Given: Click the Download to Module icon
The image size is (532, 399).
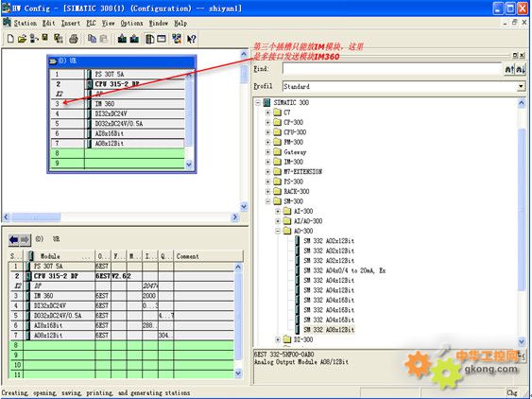Looking at the screenshot, I should (x=122, y=39).
